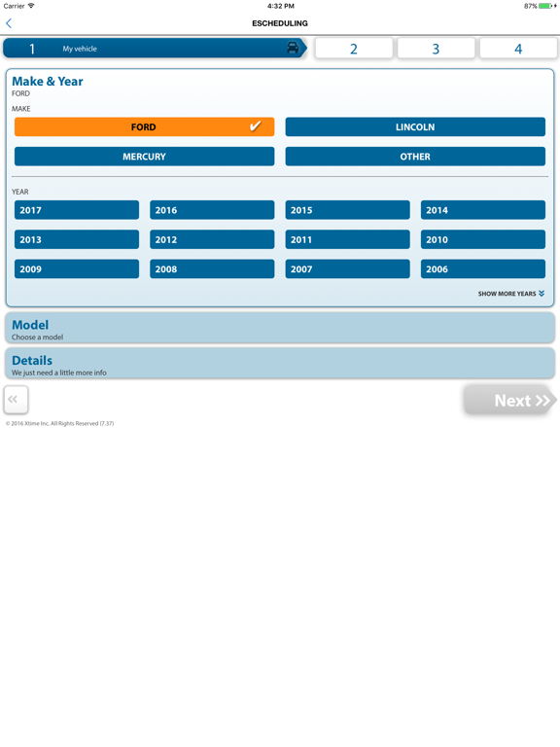Viewport: 560px width, 747px height.
Task: Pick the 2008 year button
Action: [x=212, y=269]
